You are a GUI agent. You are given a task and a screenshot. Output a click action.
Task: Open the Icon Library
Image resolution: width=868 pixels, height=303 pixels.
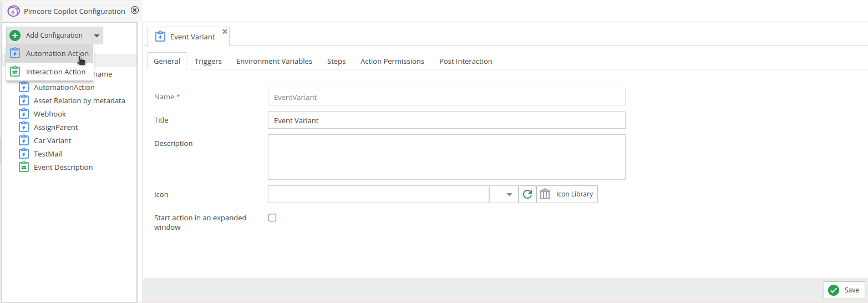coord(567,194)
